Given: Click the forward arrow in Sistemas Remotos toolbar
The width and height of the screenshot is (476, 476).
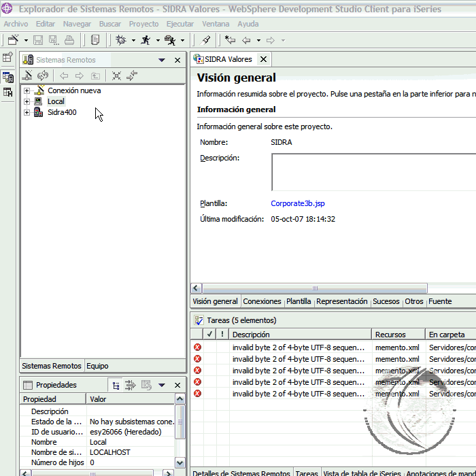Looking at the screenshot, I should pyautogui.click(x=80, y=75).
